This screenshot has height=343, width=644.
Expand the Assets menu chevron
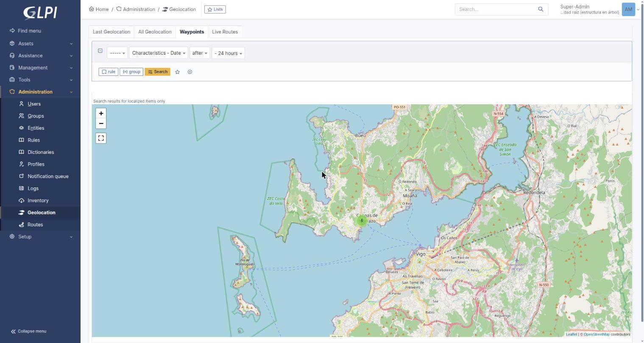click(x=71, y=44)
